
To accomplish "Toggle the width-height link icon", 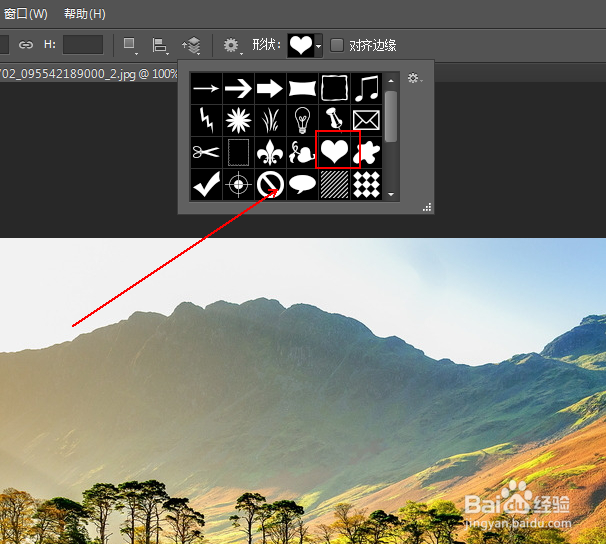I will coord(26,45).
